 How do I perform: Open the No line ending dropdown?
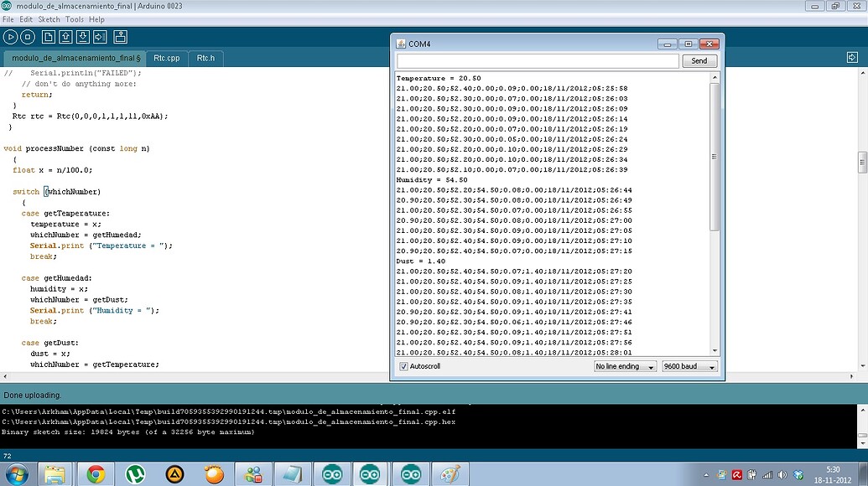pos(624,366)
